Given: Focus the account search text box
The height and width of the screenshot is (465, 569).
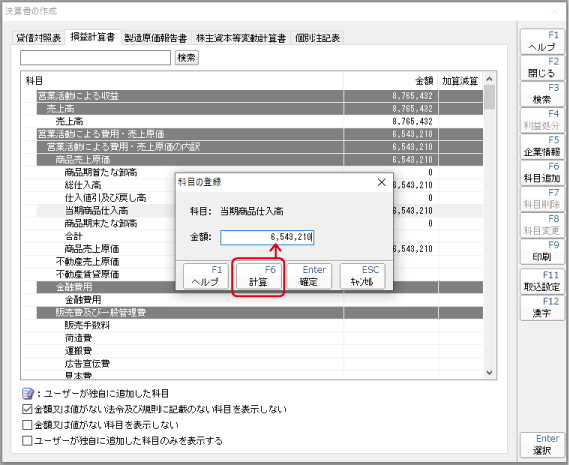Looking at the screenshot, I should [x=95, y=58].
